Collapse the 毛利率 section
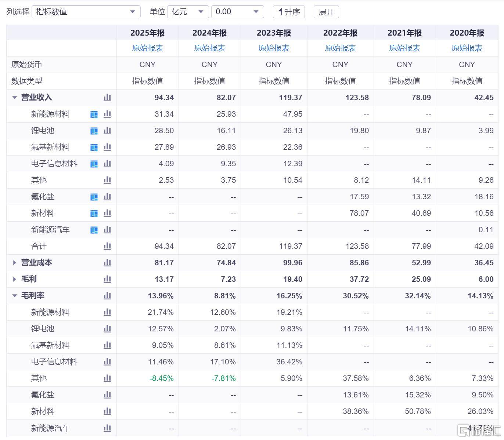504x440 pixels. (x=15, y=296)
